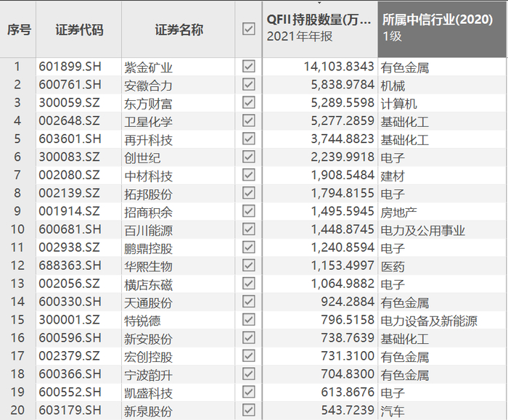Toggle checkbox in 招商积余 row

click(x=248, y=212)
